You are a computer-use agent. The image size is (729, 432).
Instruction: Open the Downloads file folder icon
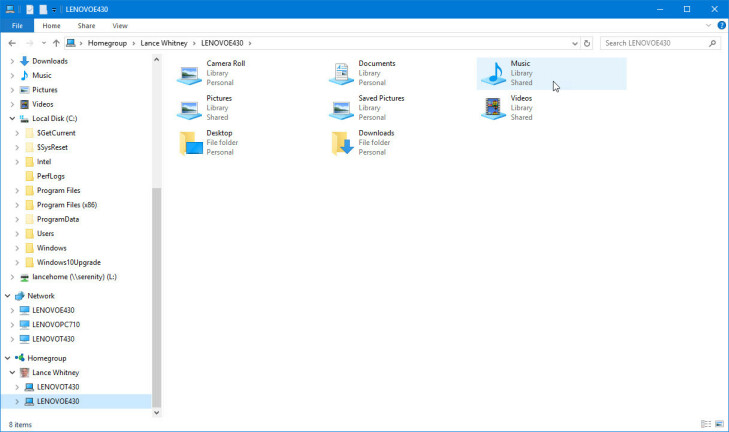[x=342, y=143]
